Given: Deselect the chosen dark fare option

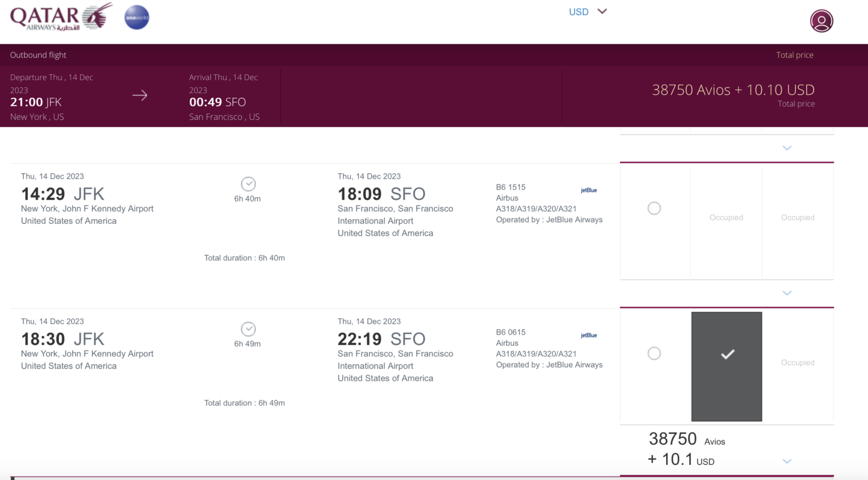Looking at the screenshot, I should point(727,366).
